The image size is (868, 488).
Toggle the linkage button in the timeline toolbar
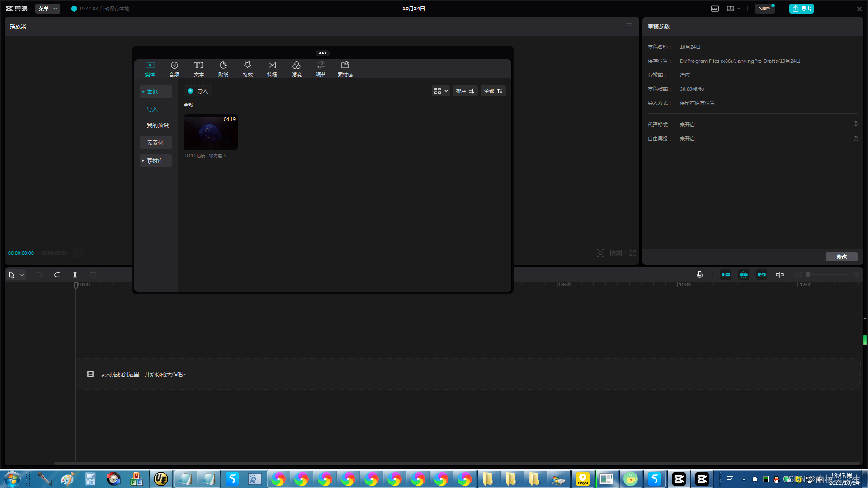[761, 275]
